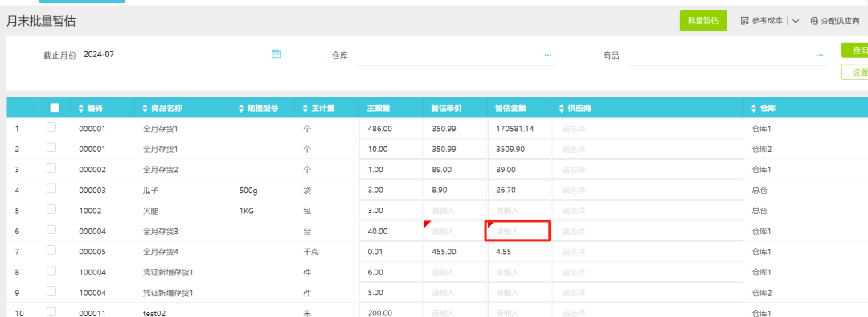868x317 pixels.
Task: Click the 参考成本 label
Action: [x=768, y=20]
